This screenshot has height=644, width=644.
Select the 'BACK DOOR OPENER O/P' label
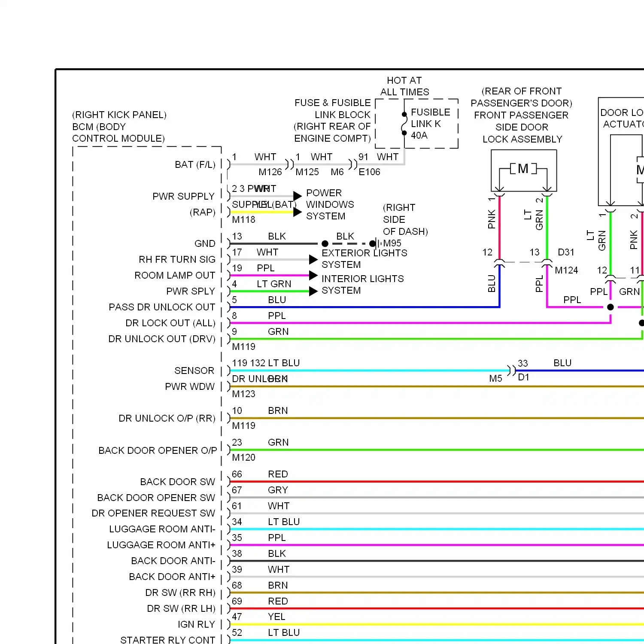[158, 450]
